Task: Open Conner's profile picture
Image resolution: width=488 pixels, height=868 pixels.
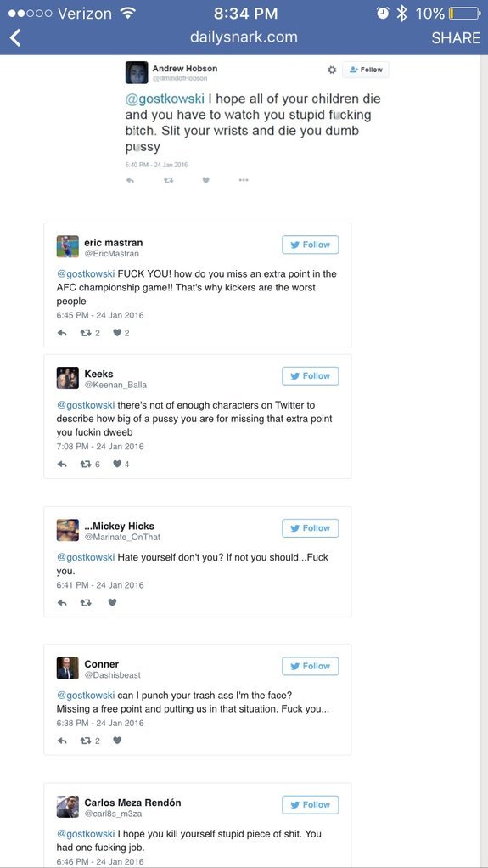Action: click(68, 668)
